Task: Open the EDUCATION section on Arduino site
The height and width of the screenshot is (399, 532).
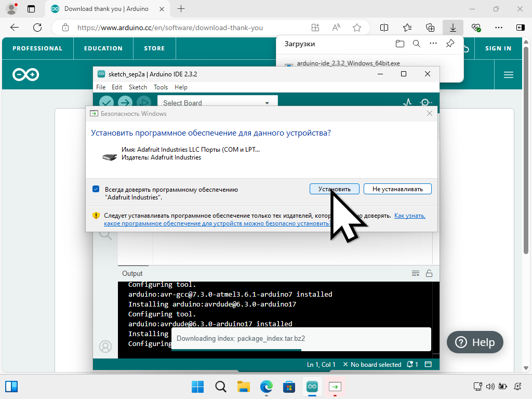Action: pyautogui.click(x=103, y=48)
